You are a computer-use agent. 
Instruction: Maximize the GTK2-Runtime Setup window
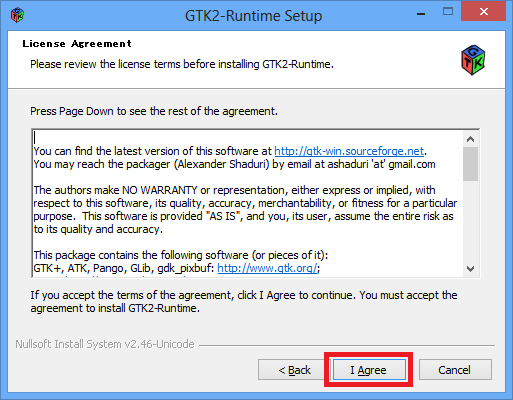[448, 12]
